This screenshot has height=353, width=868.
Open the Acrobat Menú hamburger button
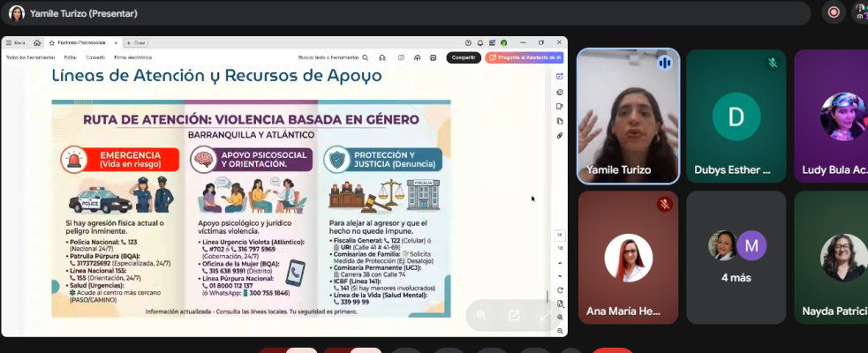[16, 42]
